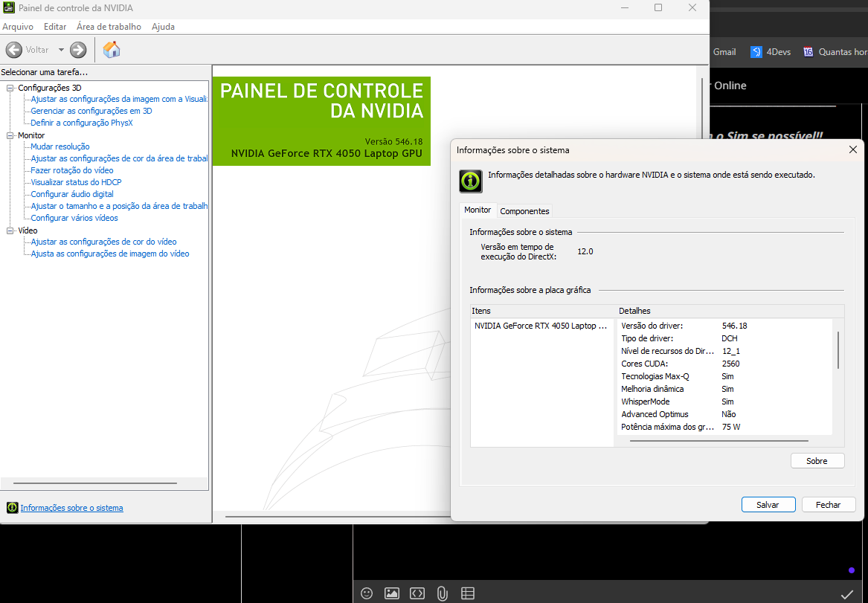
Task: Select Gerenciar as configurações em 3D
Action: [91, 111]
